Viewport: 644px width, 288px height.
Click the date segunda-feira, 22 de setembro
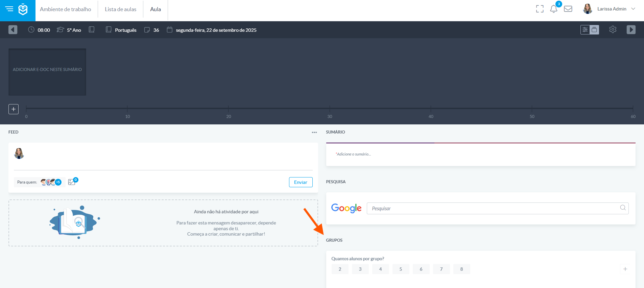216,30
